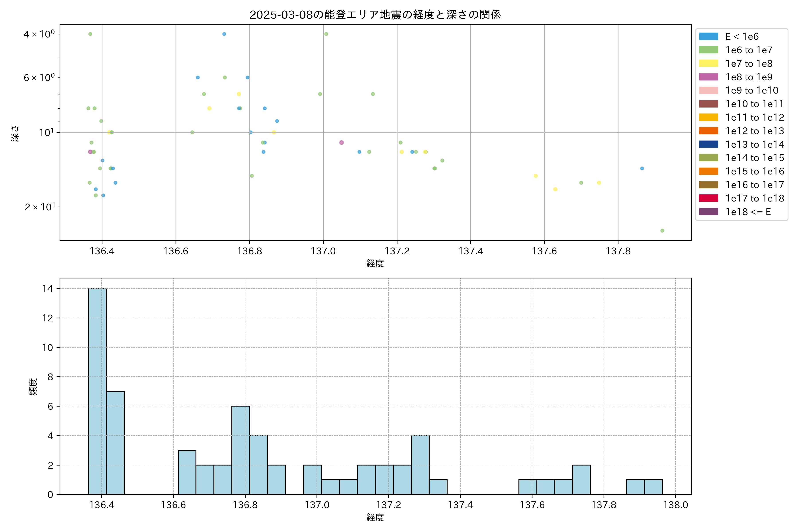Click the blue scatter point near longitude 137.86
Image resolution: width=798 pixels, height=532 pixels.
tap(642, 168)
